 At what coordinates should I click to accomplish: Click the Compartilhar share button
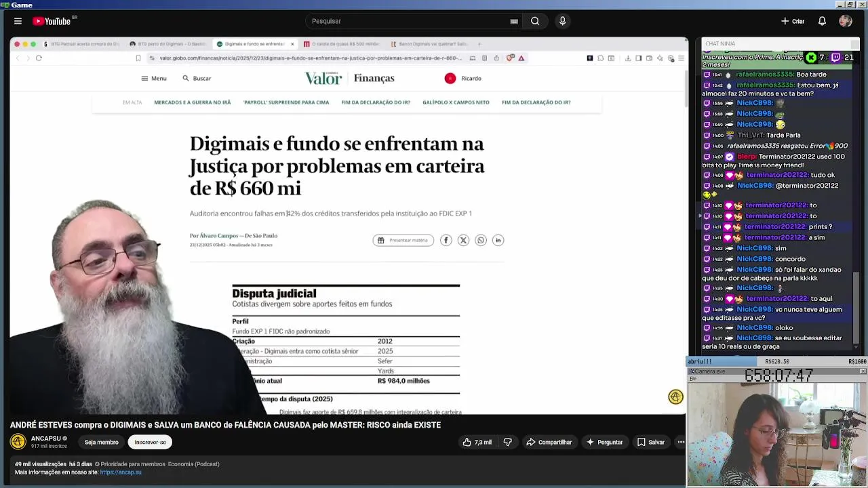pos(549,442)
